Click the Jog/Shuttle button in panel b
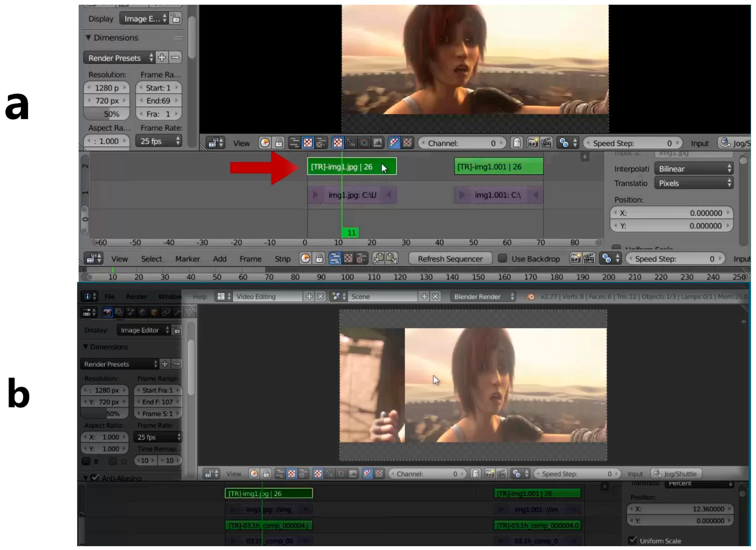 coord(676,473)
